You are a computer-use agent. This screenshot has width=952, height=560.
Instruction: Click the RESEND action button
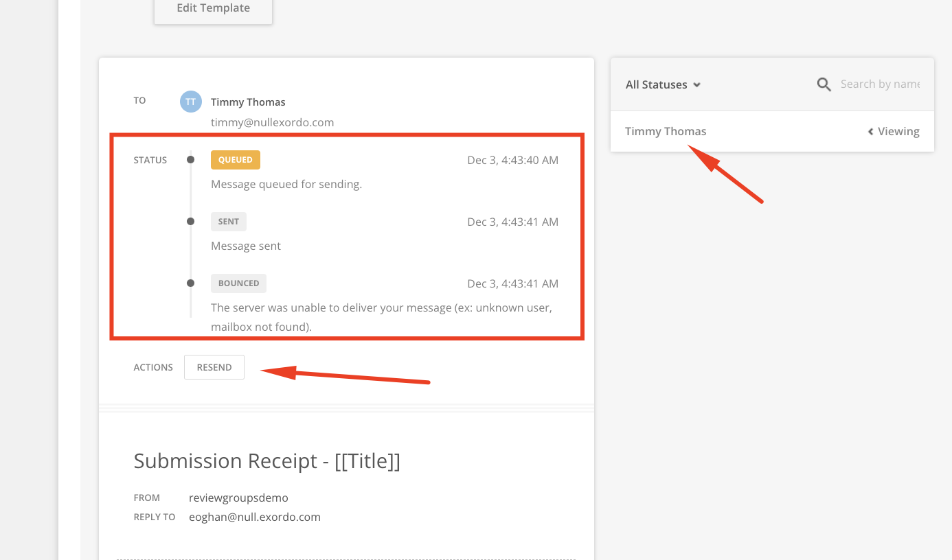pos(214,367)
